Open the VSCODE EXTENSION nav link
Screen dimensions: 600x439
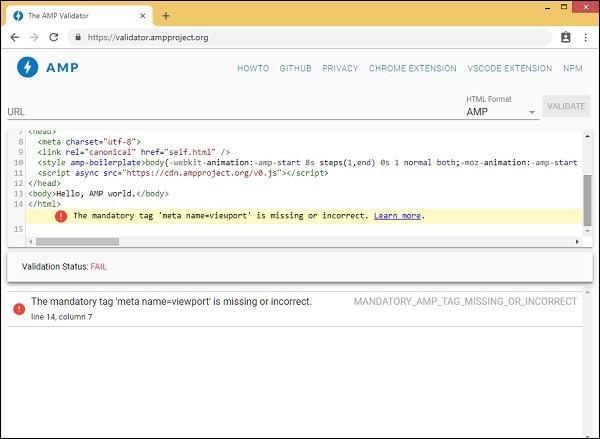pos(510,68)
